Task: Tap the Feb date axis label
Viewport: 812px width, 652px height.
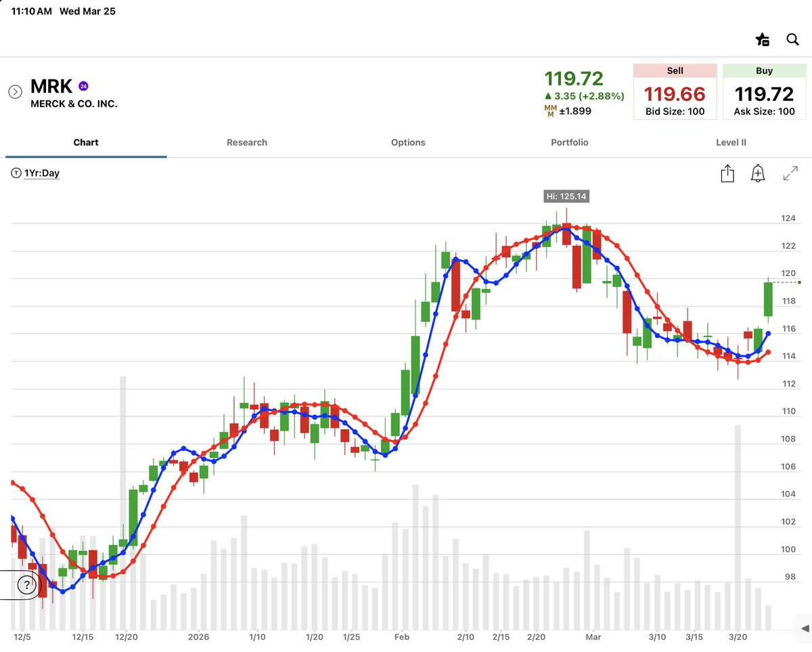Action: point(402,637)
